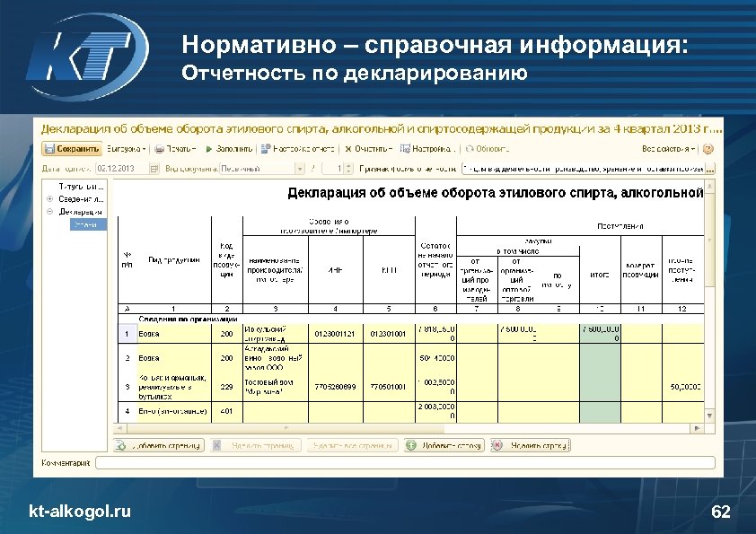Click the Вид продукции column header

[174, 260]
